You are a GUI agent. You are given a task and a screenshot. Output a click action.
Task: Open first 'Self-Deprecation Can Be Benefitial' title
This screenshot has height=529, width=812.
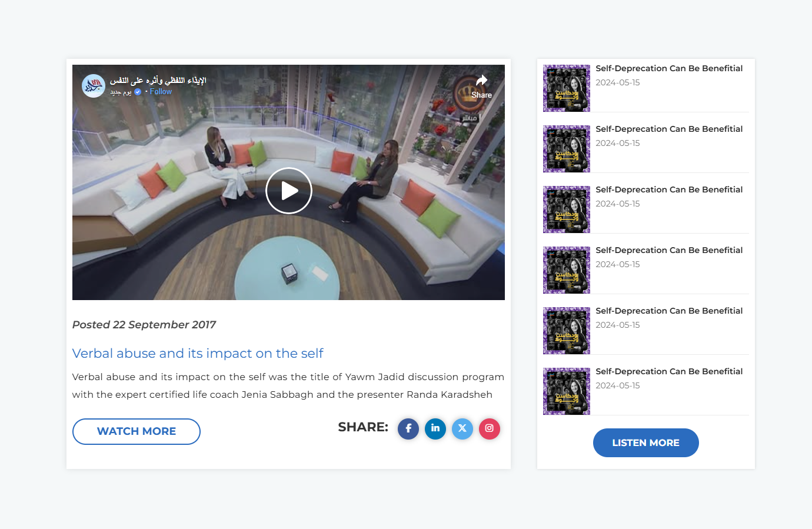669,68
